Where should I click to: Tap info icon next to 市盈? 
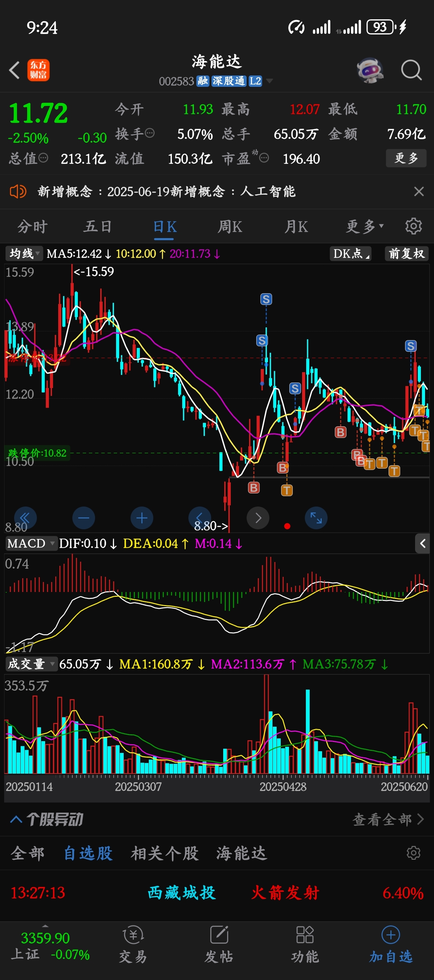click(264, 158)
